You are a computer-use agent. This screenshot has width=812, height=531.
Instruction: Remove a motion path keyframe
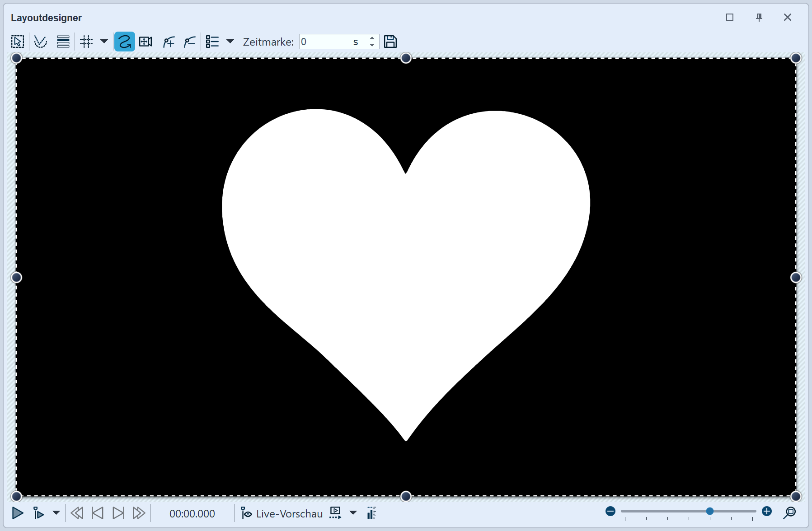(x=190, y=42)
